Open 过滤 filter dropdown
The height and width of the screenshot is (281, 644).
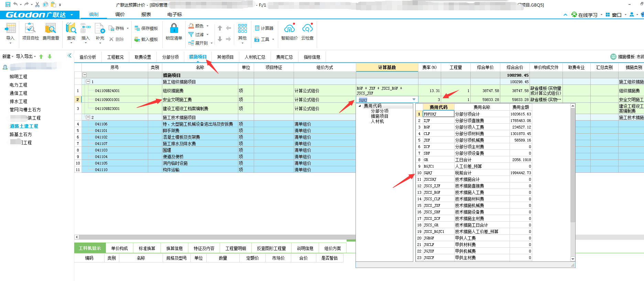click(198, 34)
